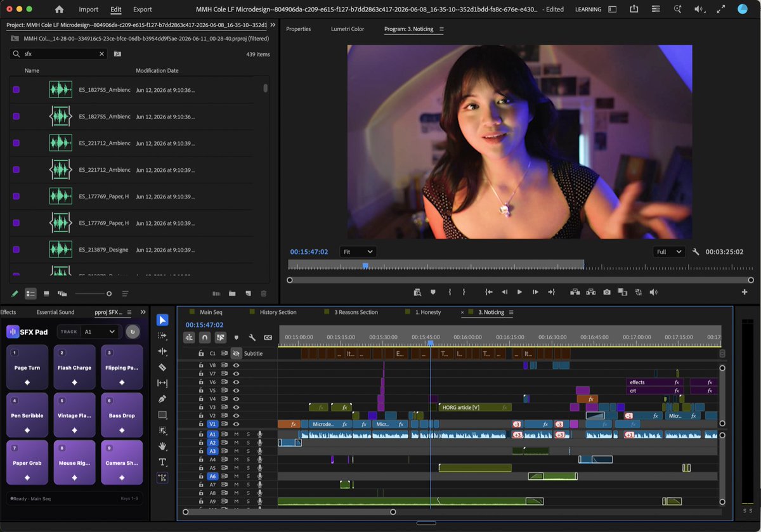The image size is (761, 532).
Task: Open the Lumetri Color panel tab
Action: [348, 29]
